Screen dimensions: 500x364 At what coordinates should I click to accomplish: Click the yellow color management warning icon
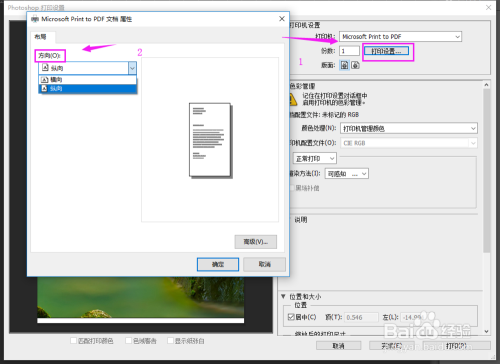293,99
